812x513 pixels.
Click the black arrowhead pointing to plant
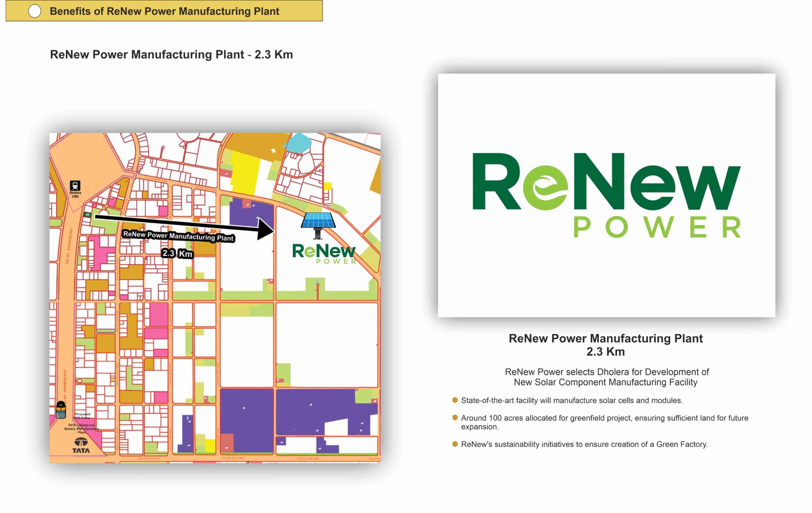point(265,229)
